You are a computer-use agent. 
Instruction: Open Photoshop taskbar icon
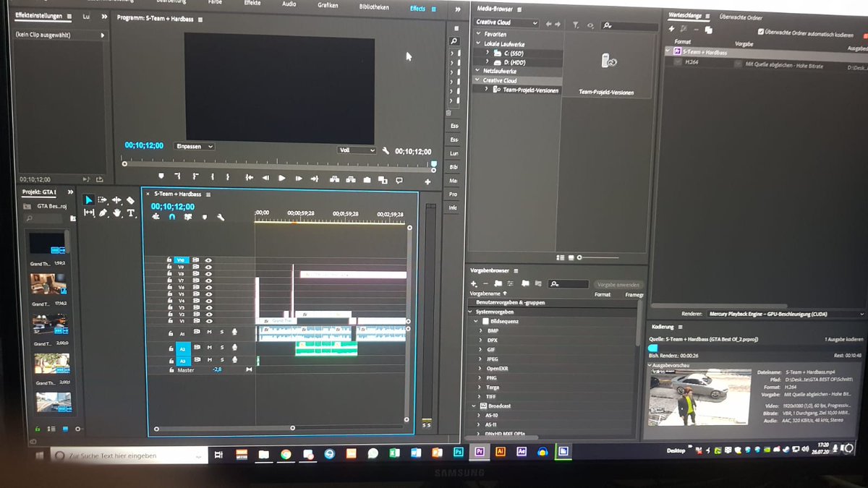pyautogui.click(x=458, y=452)
